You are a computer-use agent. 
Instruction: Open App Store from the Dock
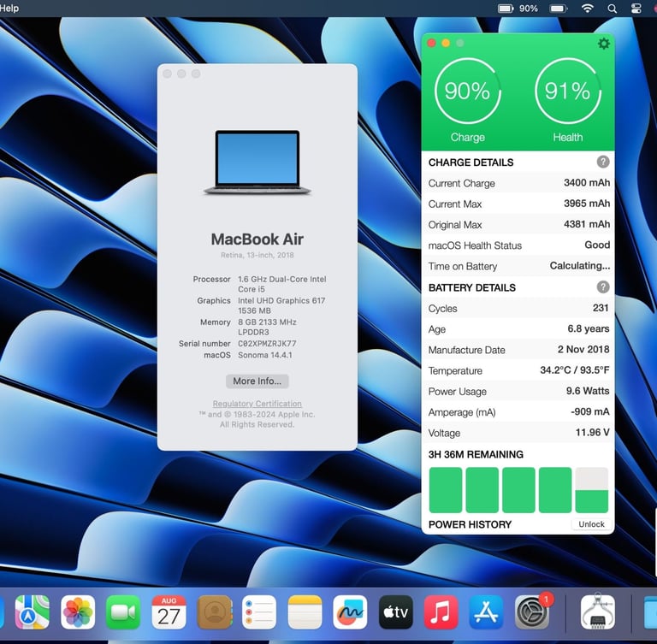coord(486,612)
